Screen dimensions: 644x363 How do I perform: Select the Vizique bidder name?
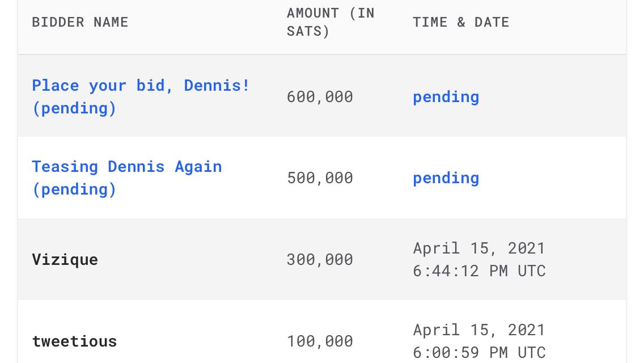(65, 259)
